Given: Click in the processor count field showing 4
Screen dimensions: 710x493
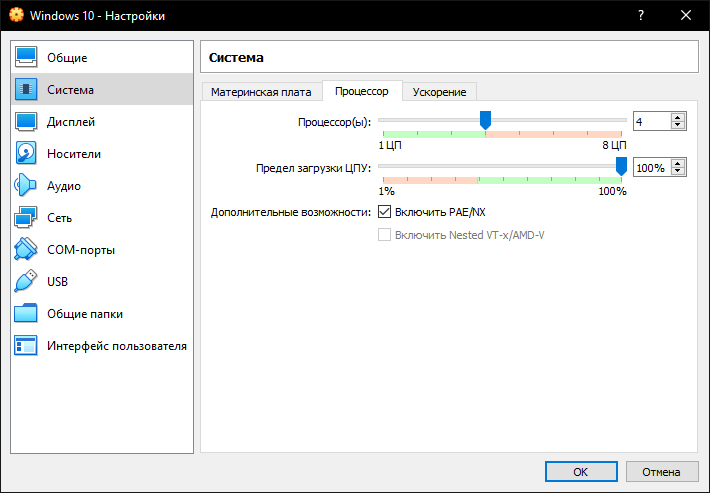Looking at the screenshot, I should (651, 121).
